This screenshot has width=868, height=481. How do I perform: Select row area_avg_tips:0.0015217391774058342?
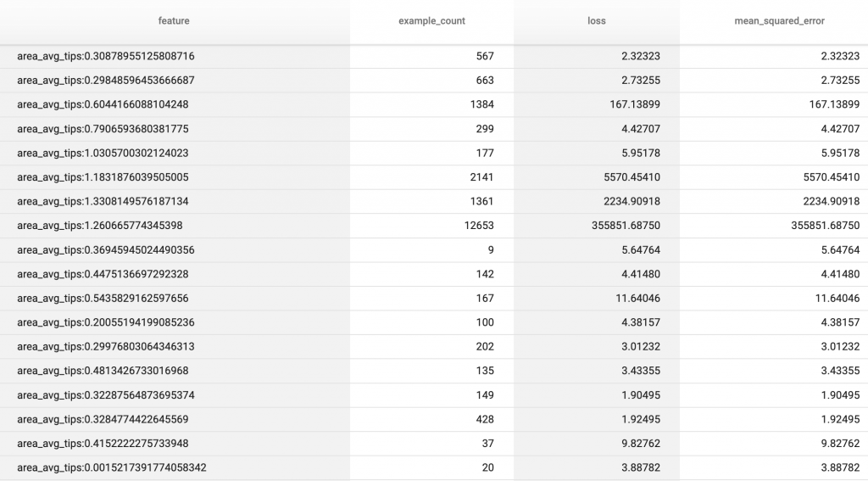434,467
